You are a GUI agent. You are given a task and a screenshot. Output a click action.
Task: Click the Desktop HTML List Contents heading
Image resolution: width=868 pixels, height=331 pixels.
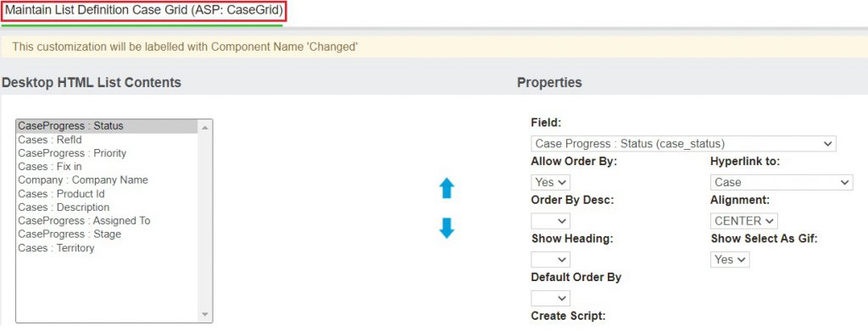pos(92,82)
